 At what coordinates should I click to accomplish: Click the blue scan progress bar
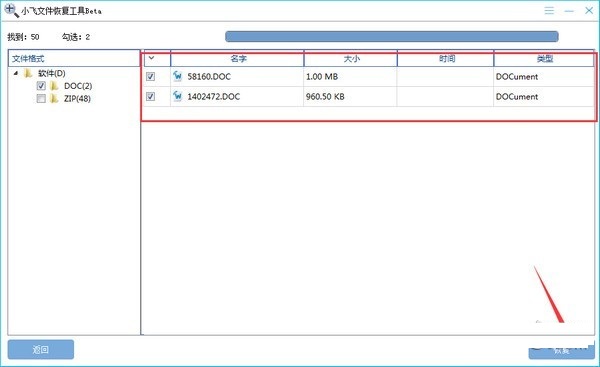pyautogui.click(x=391, y=36)
